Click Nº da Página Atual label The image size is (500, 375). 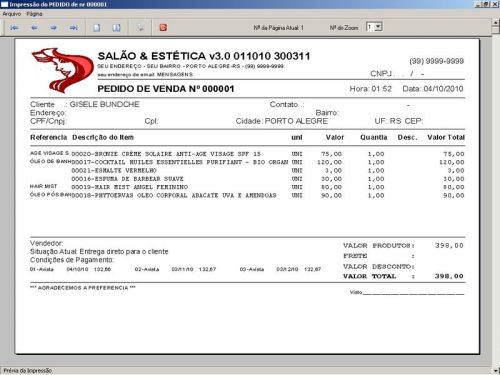pos(278,28)
